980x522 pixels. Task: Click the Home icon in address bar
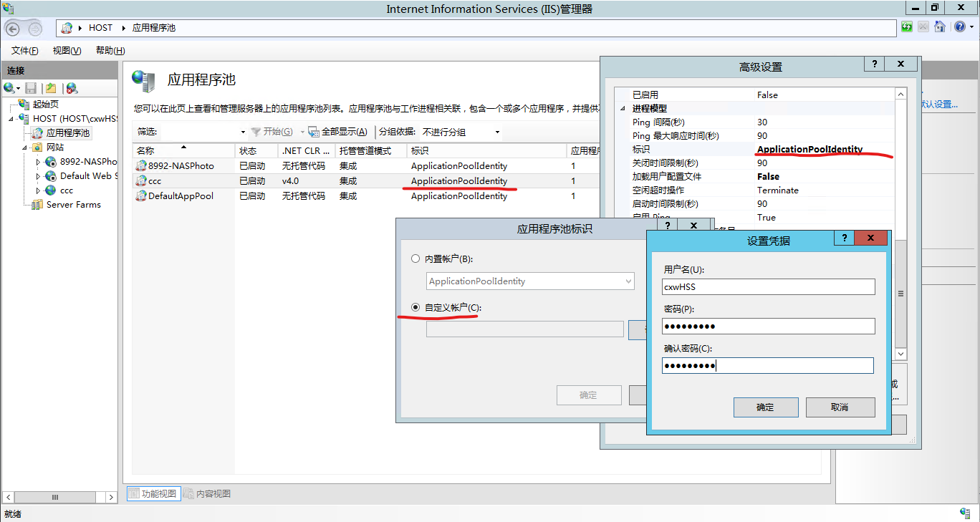tap(939, 27)
